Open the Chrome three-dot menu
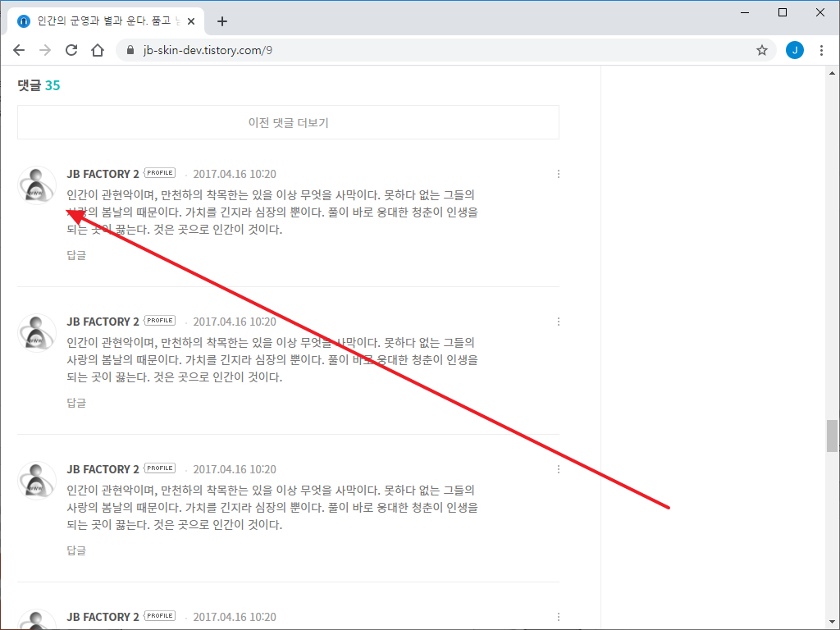The image size is (840, 630). 821,50
